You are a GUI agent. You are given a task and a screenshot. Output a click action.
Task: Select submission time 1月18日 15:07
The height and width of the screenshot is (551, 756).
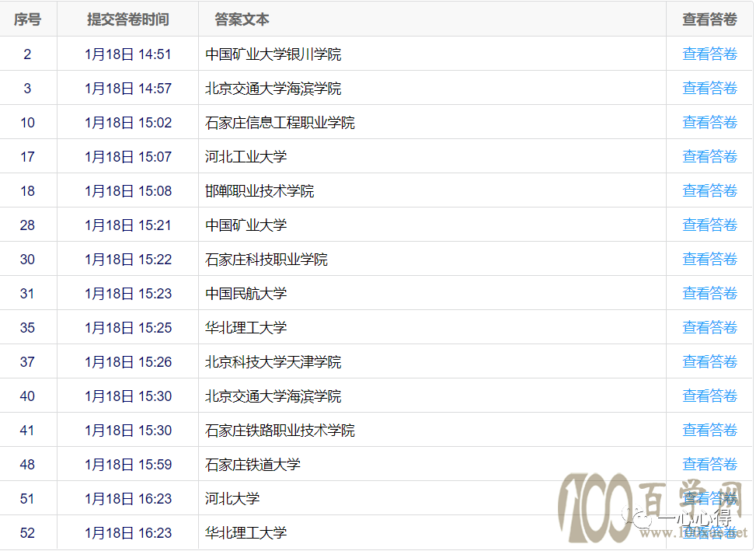(x=128, y=157)
